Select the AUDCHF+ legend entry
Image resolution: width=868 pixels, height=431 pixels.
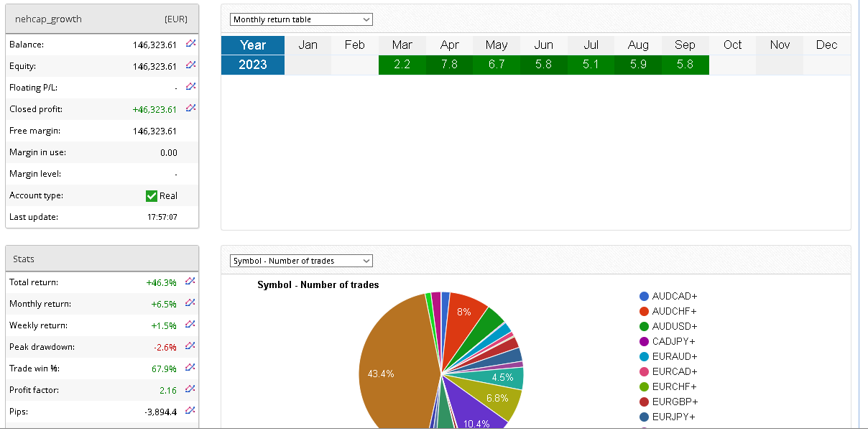point(674,312)
